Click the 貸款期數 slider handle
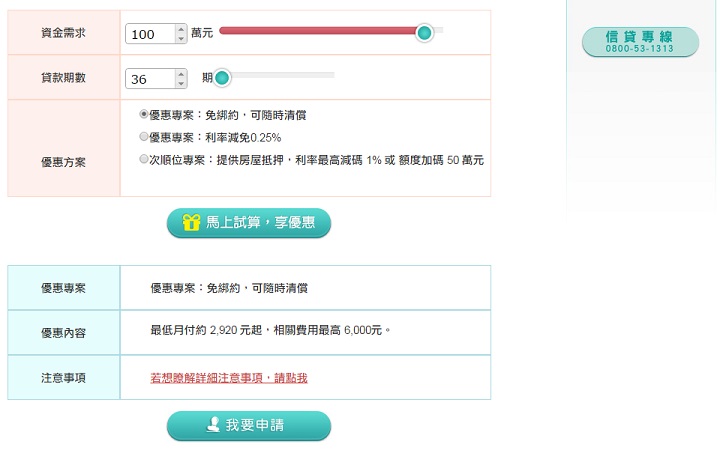 click(222, 78)
